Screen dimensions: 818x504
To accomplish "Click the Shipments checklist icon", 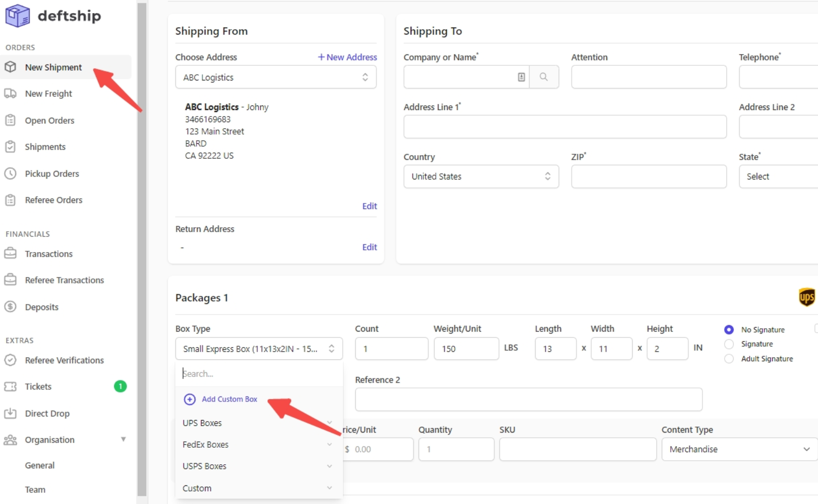I will point(11,147).
